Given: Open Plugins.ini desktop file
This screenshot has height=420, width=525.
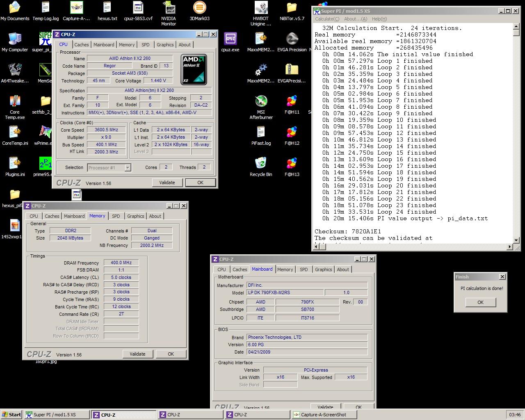Looking at the screenshot, I should click(15, 167).
